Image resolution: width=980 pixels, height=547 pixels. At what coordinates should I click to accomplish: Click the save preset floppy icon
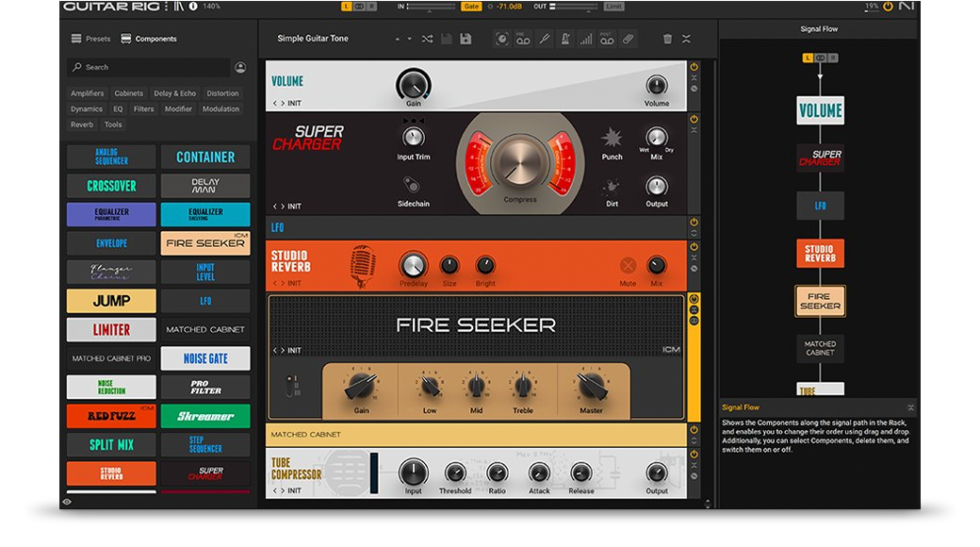click(x=447, y=39)
